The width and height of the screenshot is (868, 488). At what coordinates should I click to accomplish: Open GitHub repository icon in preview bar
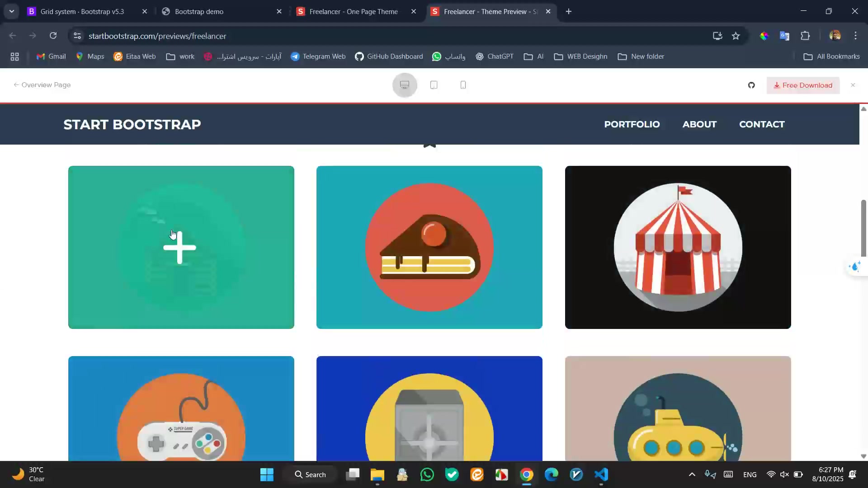point(751,85)
